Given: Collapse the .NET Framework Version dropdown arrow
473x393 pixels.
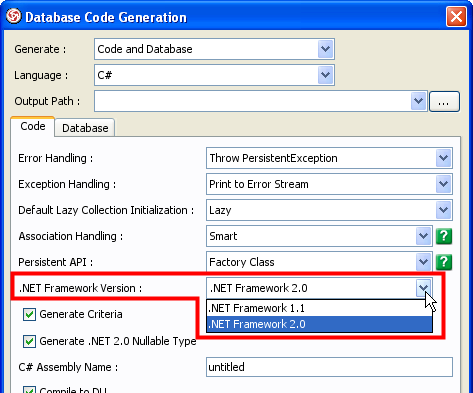Looking at the screenshot, I should point(423,288).
